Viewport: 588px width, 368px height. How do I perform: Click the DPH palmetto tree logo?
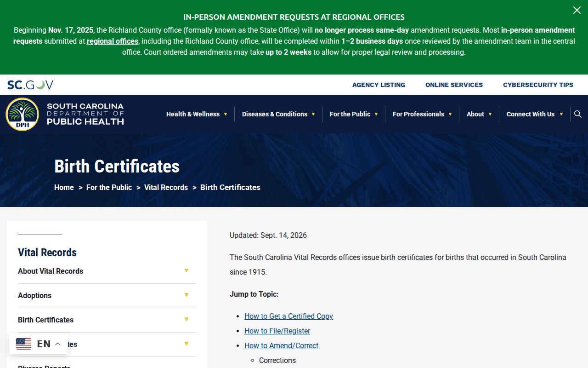[22, 114]
